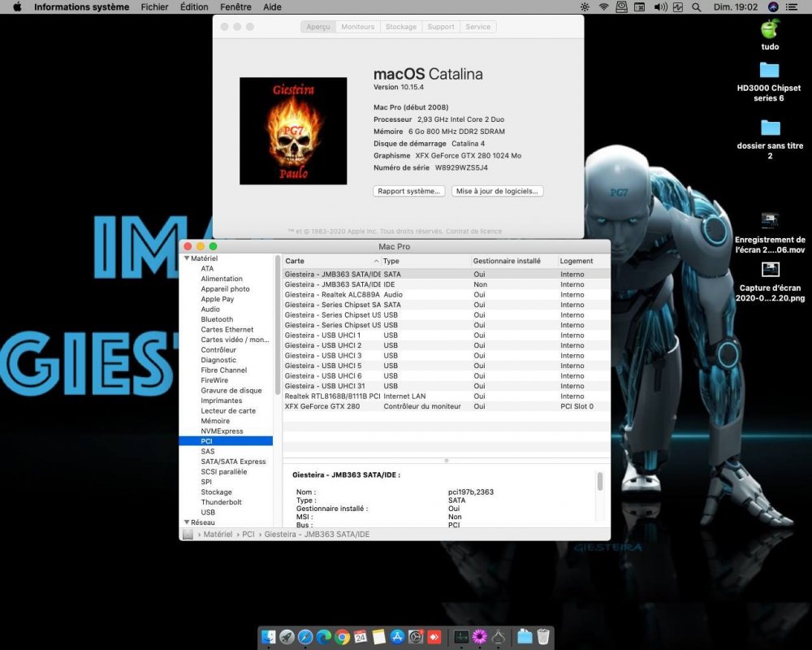Screen dimensions: 812x650
Task: Select the Realtek RTL8168B/8111B PCI row
Action: tap(446, 396)
